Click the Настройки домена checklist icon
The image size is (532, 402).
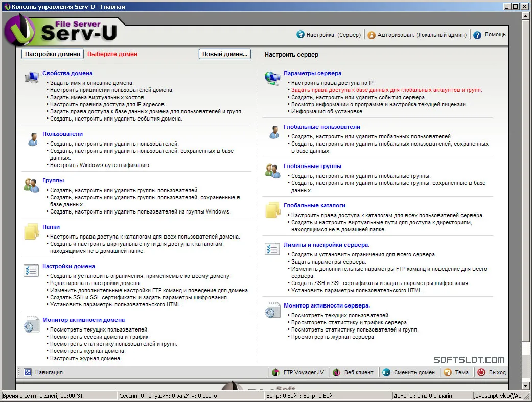coord(31,270)
